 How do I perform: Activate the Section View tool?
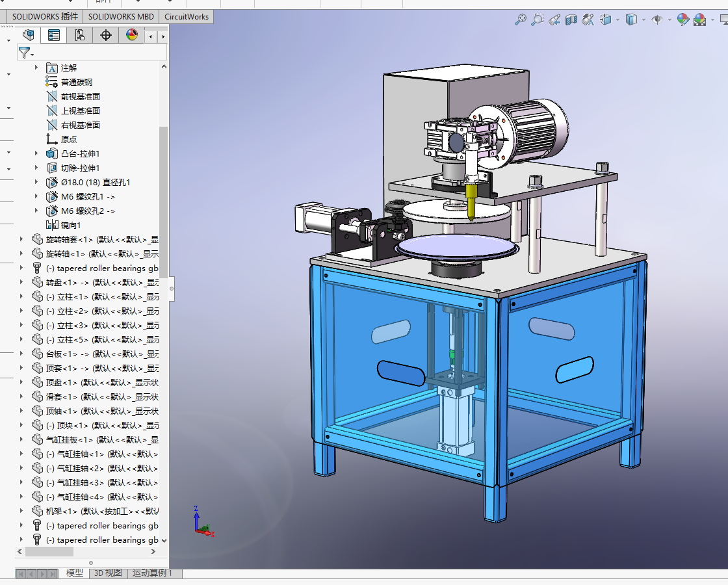(x=571, y=19)
